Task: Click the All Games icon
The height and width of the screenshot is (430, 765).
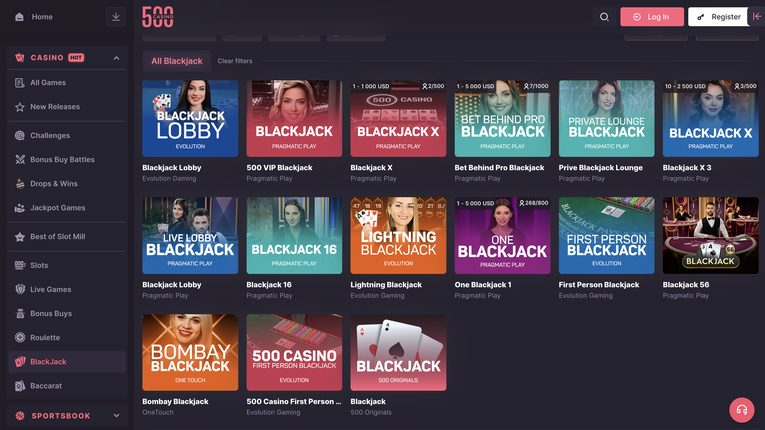Action: point(20,83)
